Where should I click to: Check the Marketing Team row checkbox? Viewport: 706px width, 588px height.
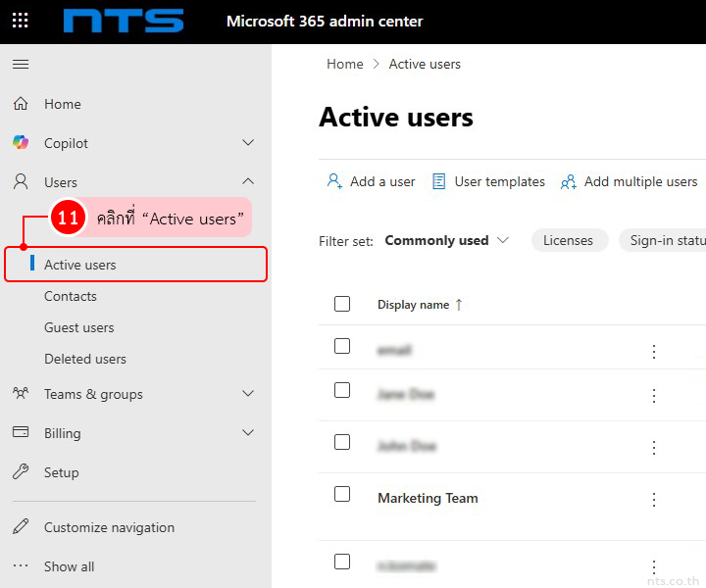point(342,494)
